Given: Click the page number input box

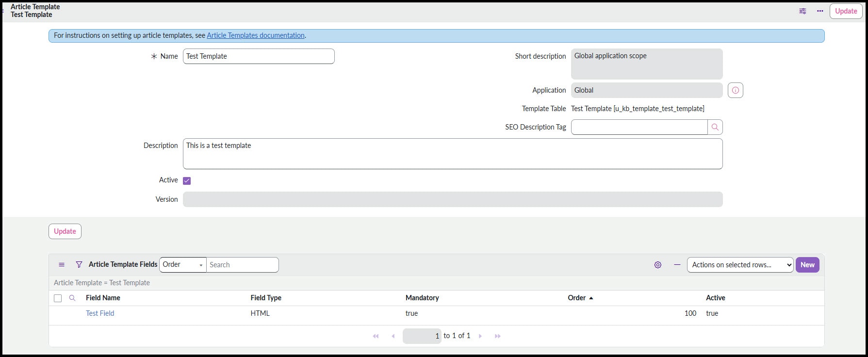Looking at the screenshot, I should click(422, 336).
